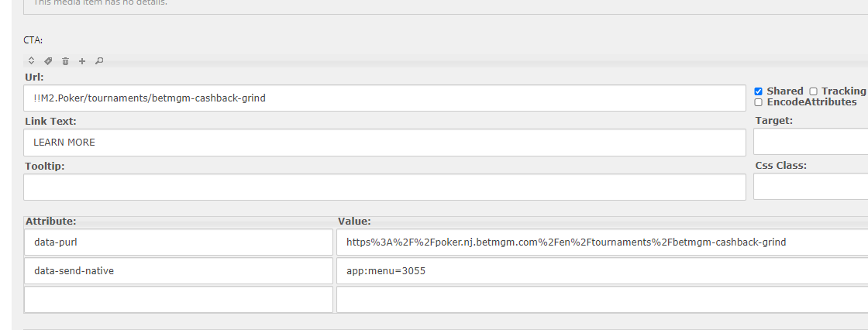The height and width of the screenshot is (330, 868).
Task: Click the magnifier search icon under CTA
Action: pyautogui.click(x=99, y=61)
